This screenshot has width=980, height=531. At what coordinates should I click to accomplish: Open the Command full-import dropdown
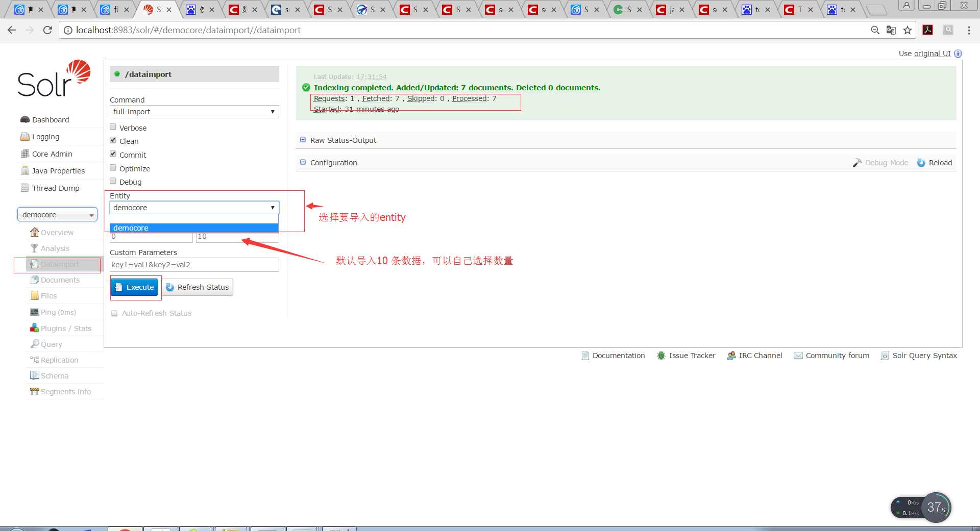click(194, 112)
